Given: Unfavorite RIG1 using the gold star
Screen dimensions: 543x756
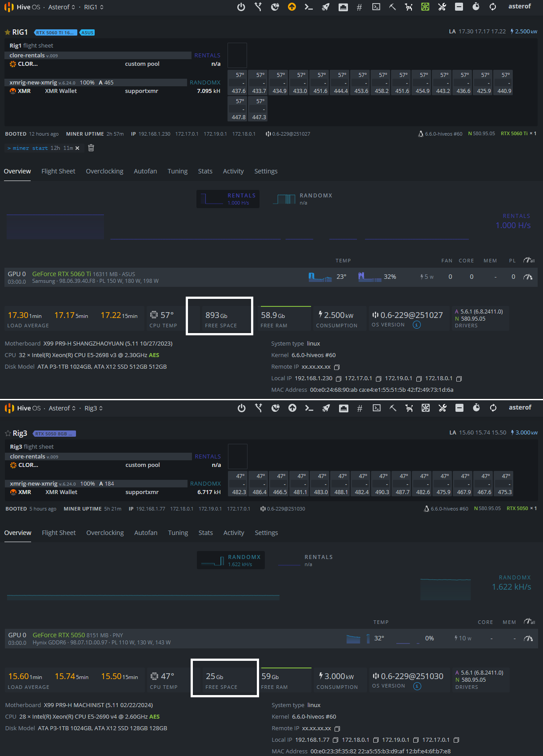Looking at the screenshot, I should point(8,32).
